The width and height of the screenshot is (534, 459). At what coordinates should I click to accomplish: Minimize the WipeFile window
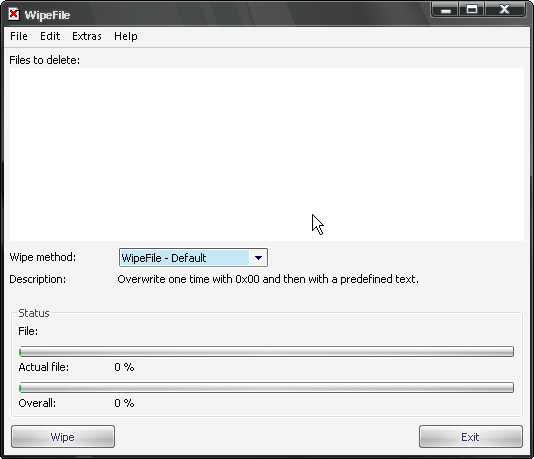(x=445, y=10)
